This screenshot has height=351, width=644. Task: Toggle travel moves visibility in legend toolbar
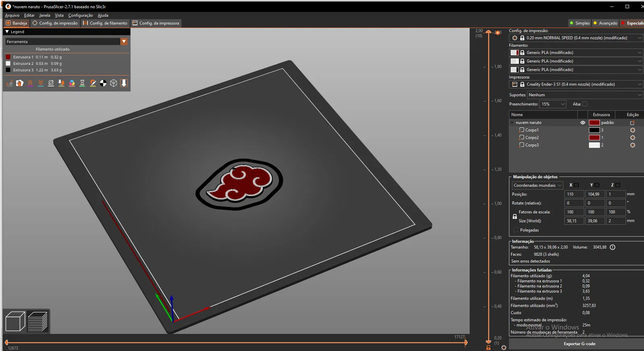[x=9, y=83]
